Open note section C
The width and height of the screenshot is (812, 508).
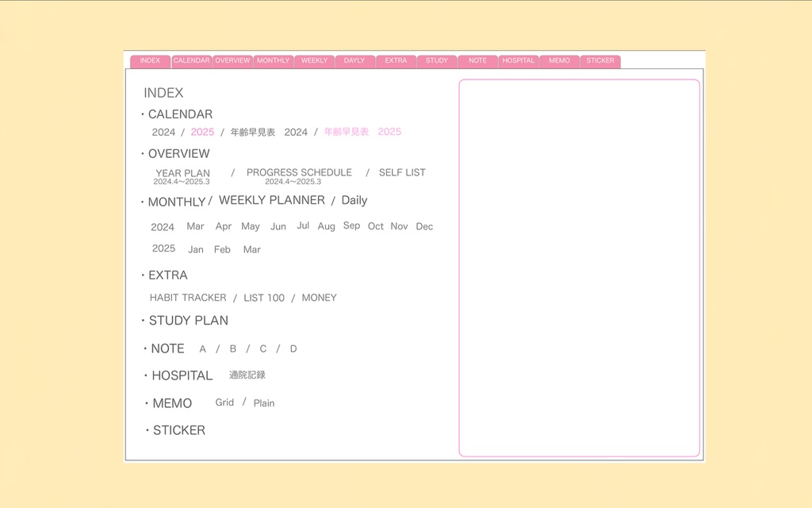point(263,349)
